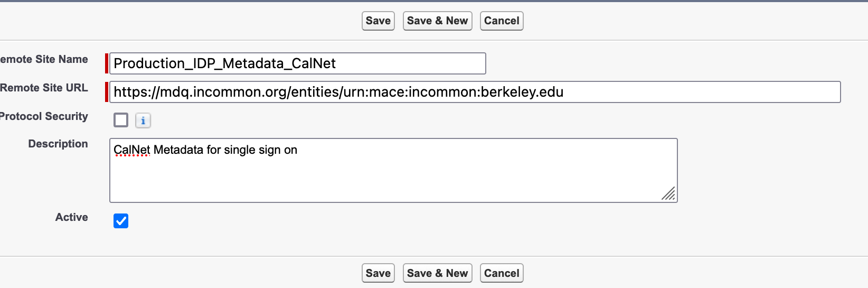
Task: Click the Remote Site Name label
Action: (44, 59)
